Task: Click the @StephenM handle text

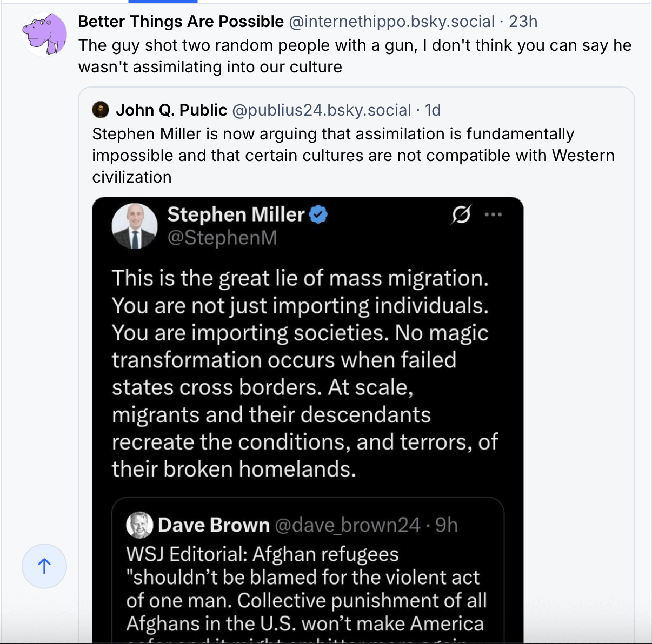Action: click(222, 238)
